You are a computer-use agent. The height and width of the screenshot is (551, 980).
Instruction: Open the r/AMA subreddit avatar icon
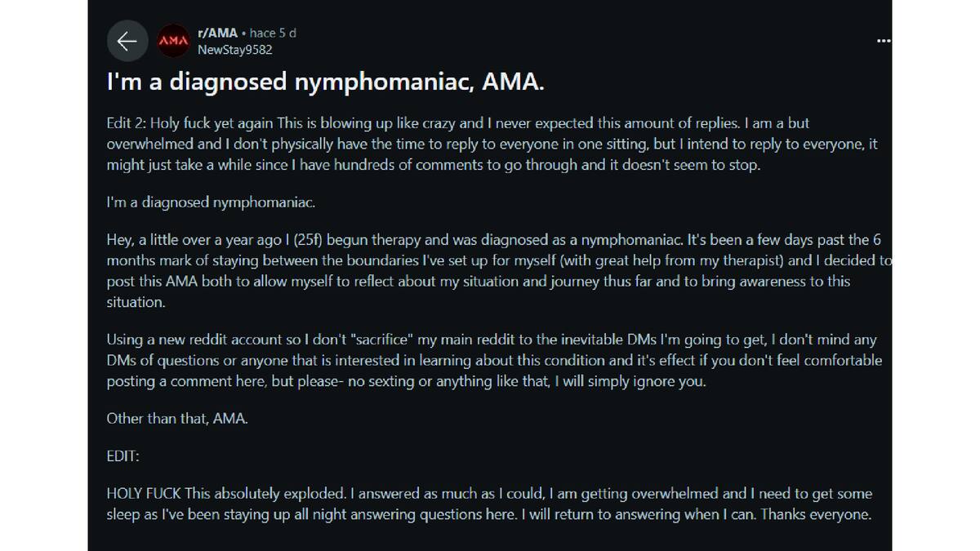click(x=172, y=41)
